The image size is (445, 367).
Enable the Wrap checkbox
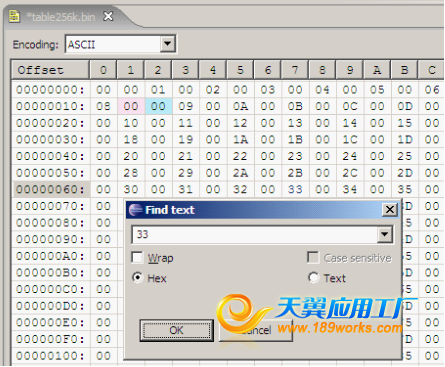(137, 257)
